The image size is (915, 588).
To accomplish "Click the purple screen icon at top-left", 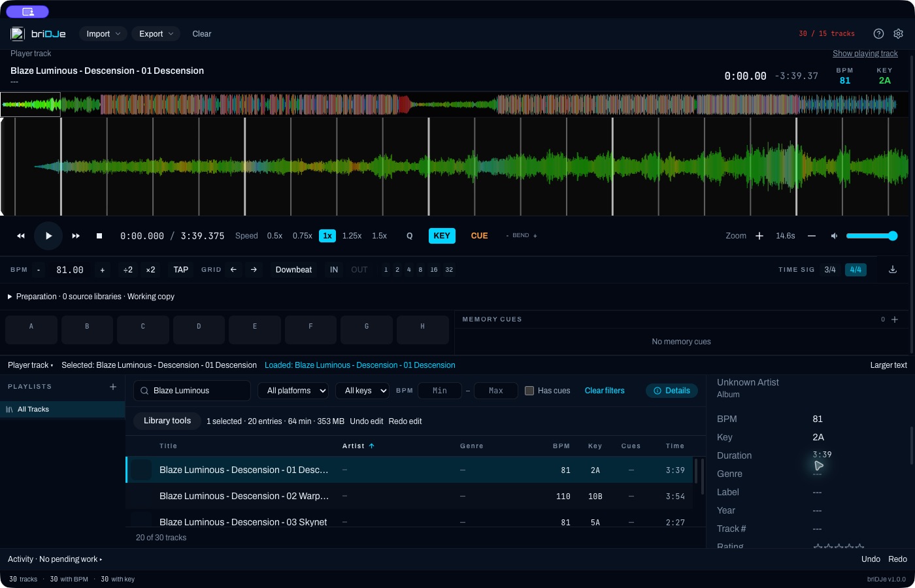I will click(x=27, y=12).
